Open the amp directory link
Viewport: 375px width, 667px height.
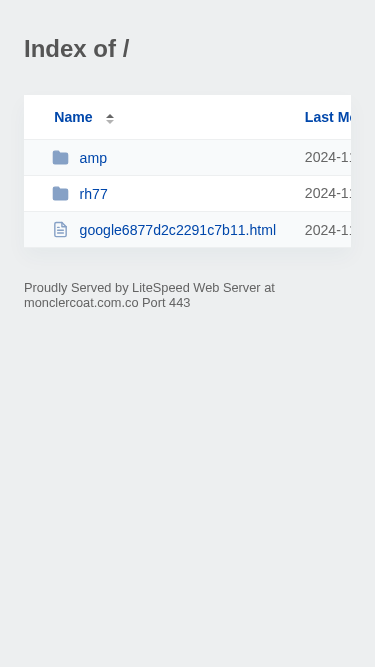click(93, 158)
